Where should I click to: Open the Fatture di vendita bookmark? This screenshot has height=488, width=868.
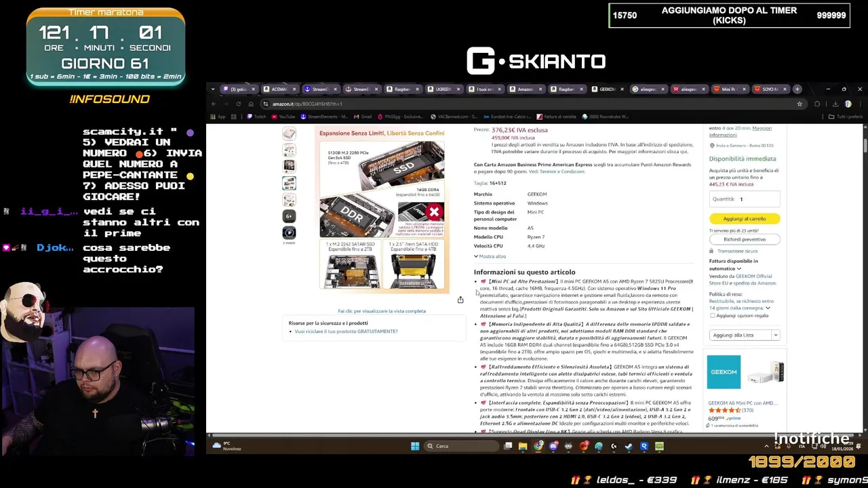[x=556, y=117]
